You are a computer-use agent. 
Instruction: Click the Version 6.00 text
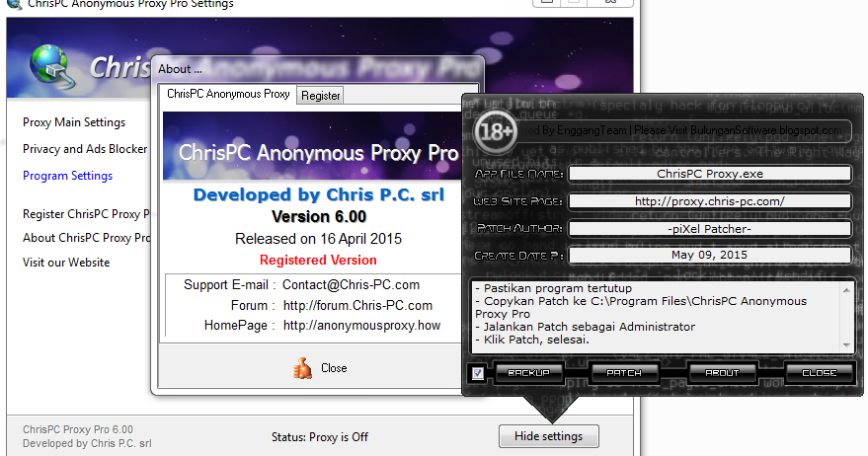click(319, 216)
